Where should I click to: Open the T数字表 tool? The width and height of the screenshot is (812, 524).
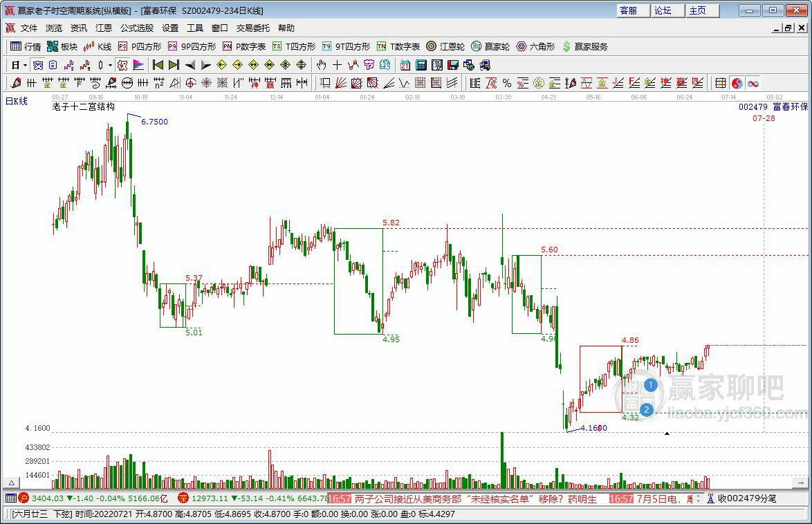click(x=398, y=46)
